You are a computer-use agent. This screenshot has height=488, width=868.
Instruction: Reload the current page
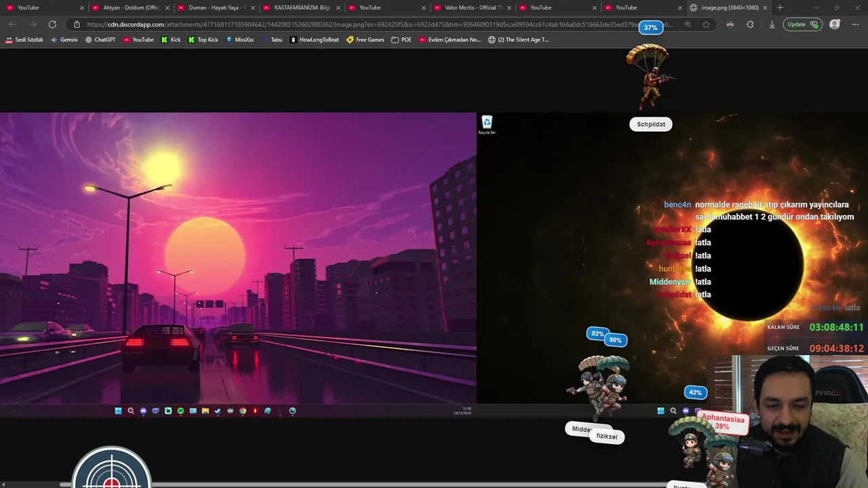(52, 24)
